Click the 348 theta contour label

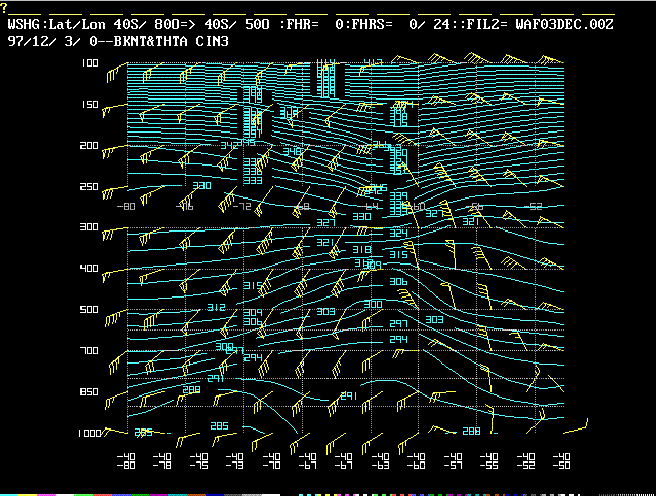[292, 151]
